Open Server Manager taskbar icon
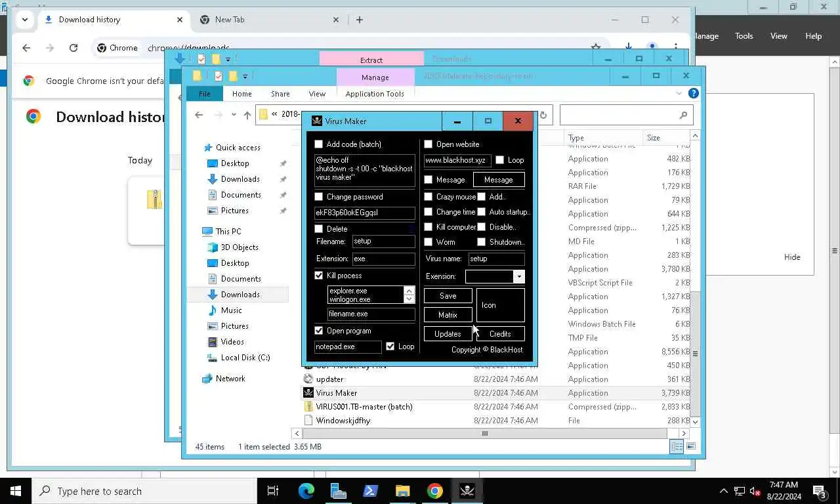The image size is (840, 504). click(x=339, y=491)
